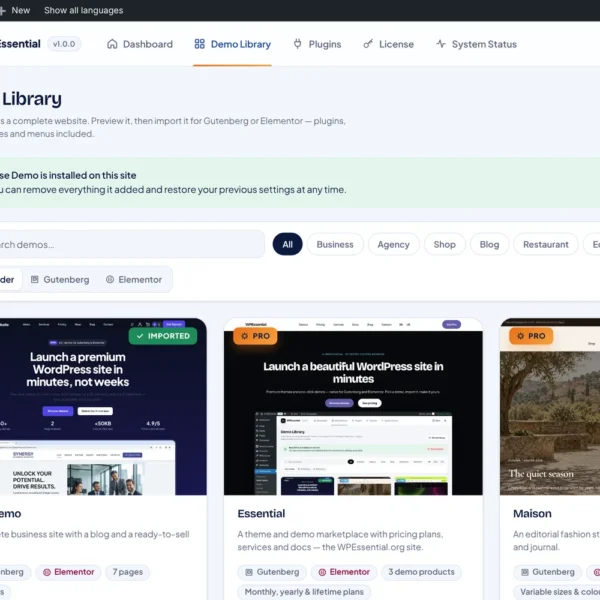
Task: Click the IMPORTED badge on first demo
Action: point(163,336)
